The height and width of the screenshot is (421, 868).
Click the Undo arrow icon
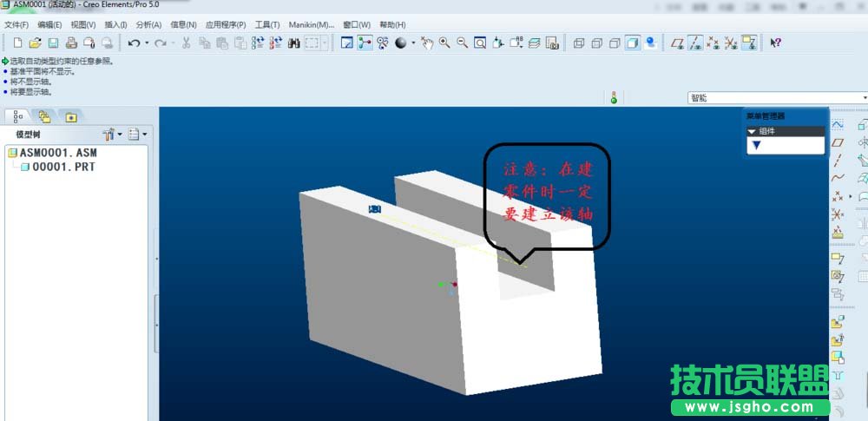point(133,43)
